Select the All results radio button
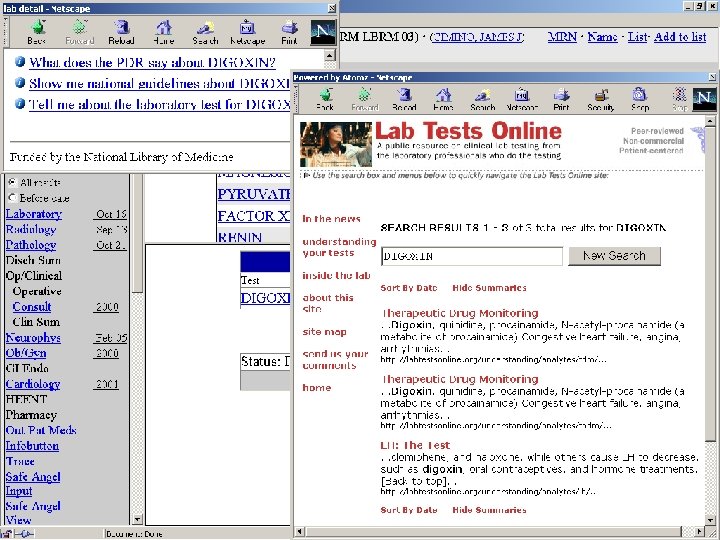Screen dimensions: 720x540 tap(13, 182)
